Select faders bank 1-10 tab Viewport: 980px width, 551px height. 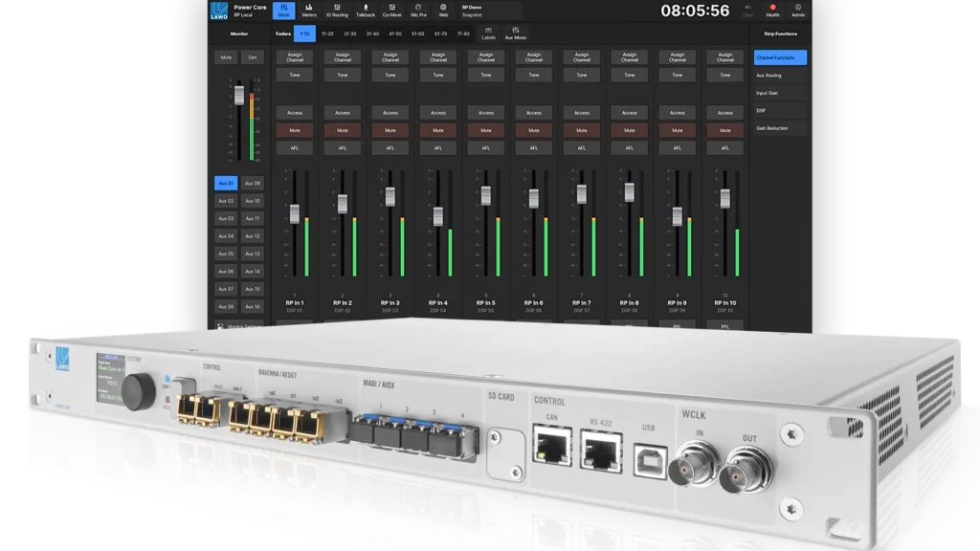click(x=304, y=33)
